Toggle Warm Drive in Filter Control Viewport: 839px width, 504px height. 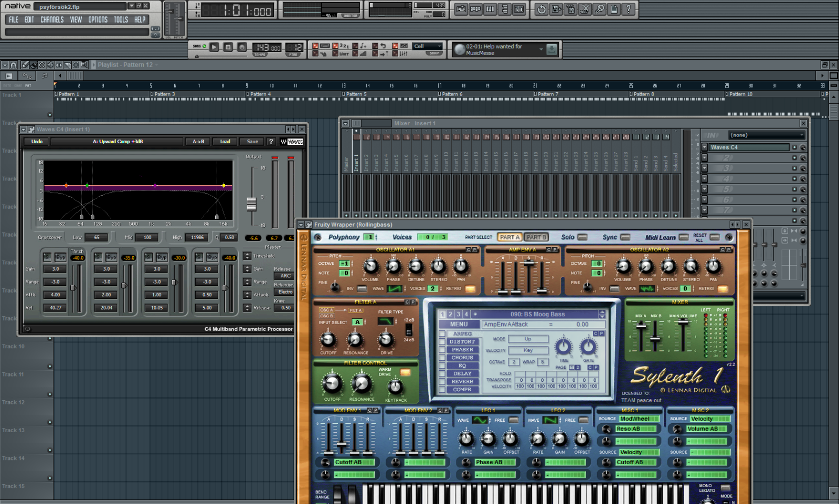click(x=406, y=372)
